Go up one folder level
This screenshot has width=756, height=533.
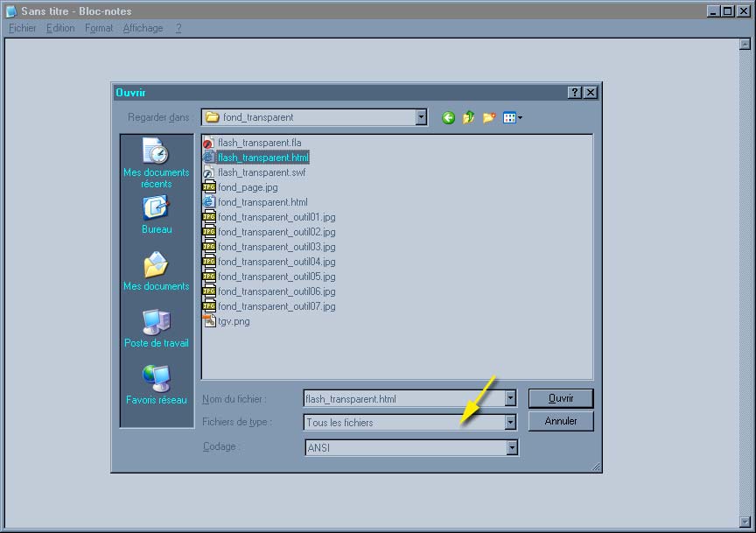[x=468, y=117]
